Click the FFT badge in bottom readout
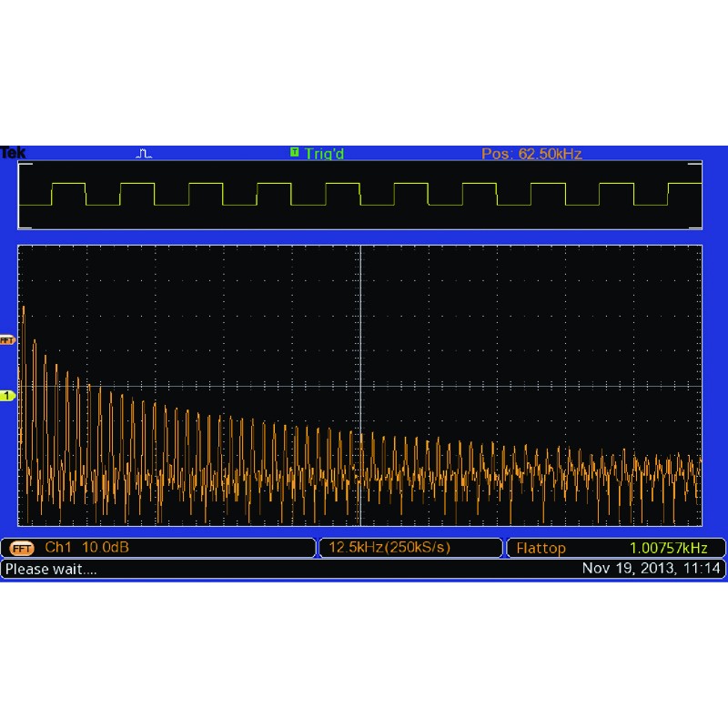 tap(19, 548)
